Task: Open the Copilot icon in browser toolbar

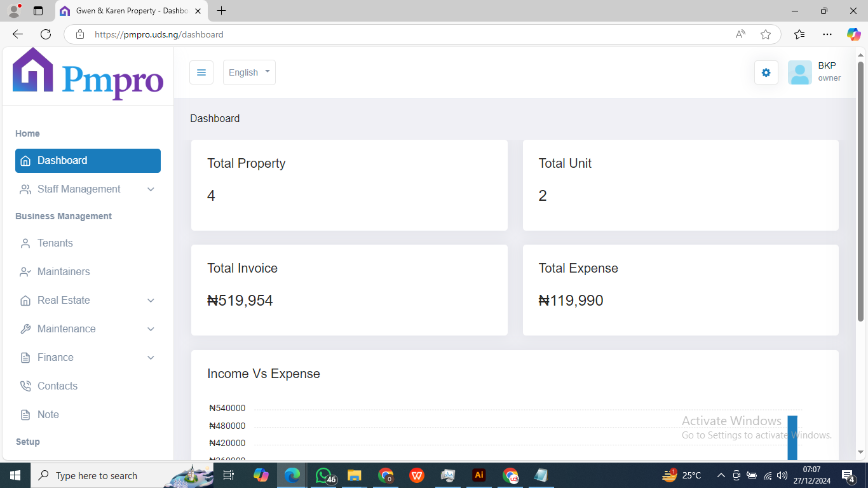Action: pos(853,34)
